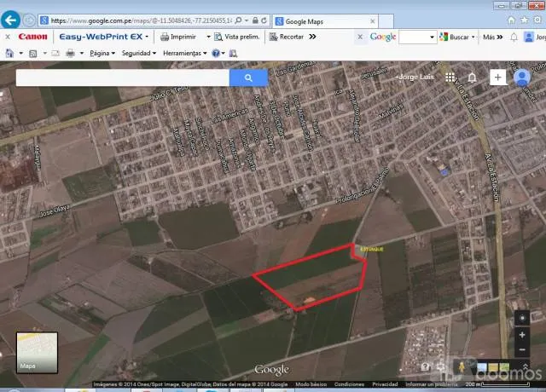Expand the Canon toolbar overflow chevron
The width and height of the screenshot is (546, 392).
coord(312,37)
